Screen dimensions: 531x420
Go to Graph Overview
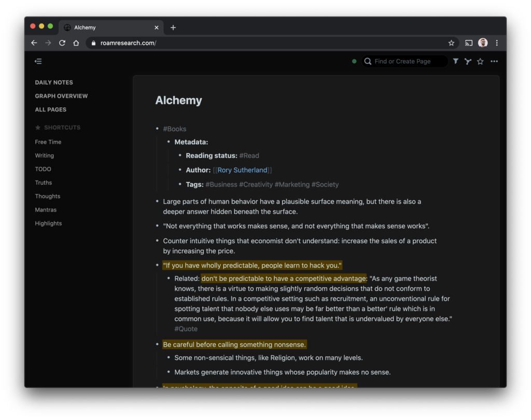click(61, 96)
